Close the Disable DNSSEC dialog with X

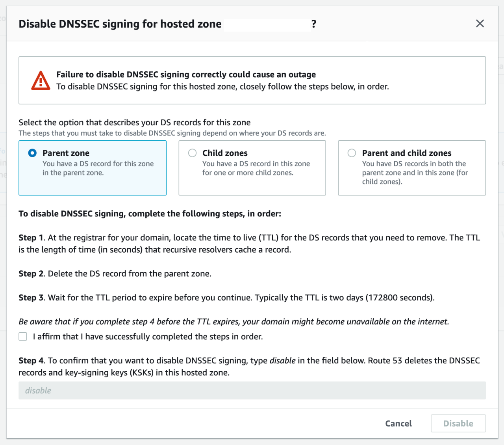click(480, 24)
